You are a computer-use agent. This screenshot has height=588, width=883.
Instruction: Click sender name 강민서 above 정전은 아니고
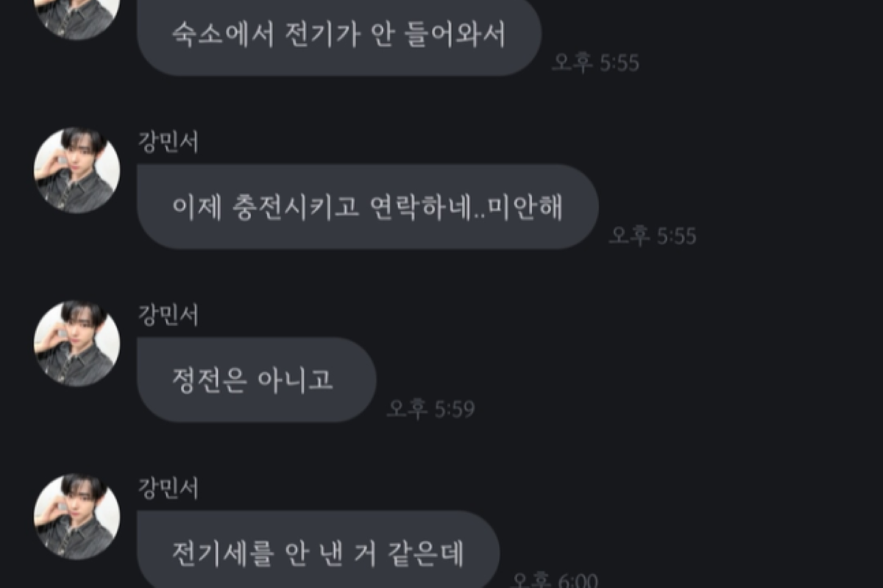169,315
